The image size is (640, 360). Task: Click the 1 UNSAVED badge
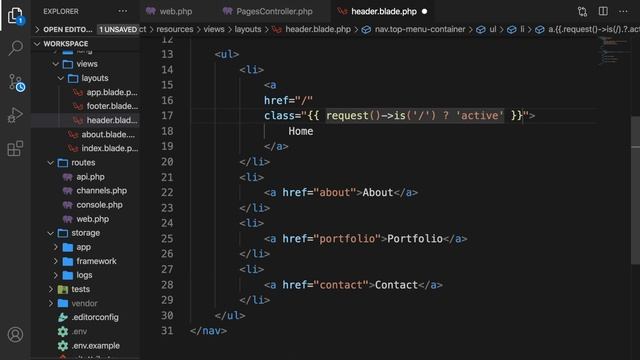coord(118,29)
